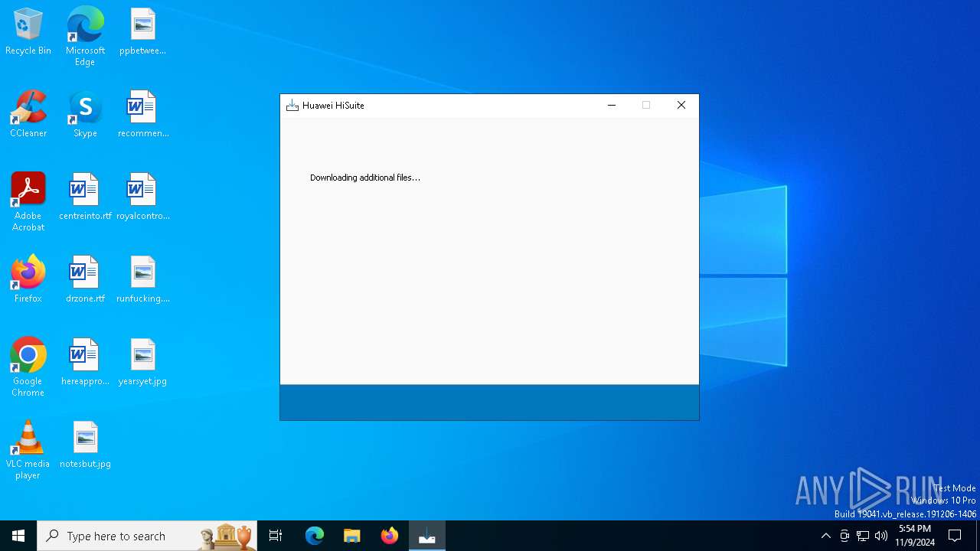Click the Huawei HiSuite window title text
980x551 pixels.
point(333,106)
